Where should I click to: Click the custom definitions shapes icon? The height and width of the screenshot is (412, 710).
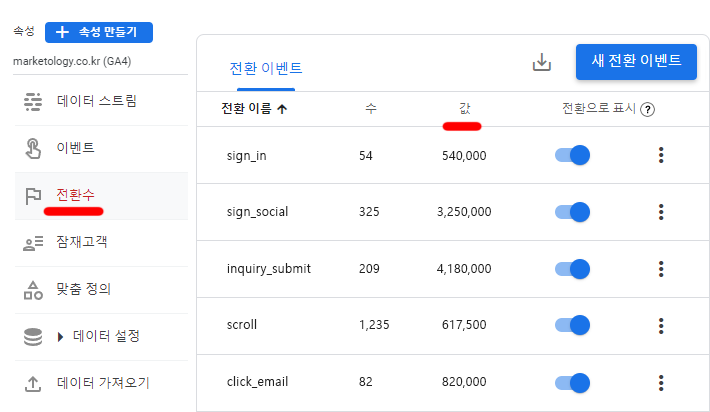[x=33, y=290]
